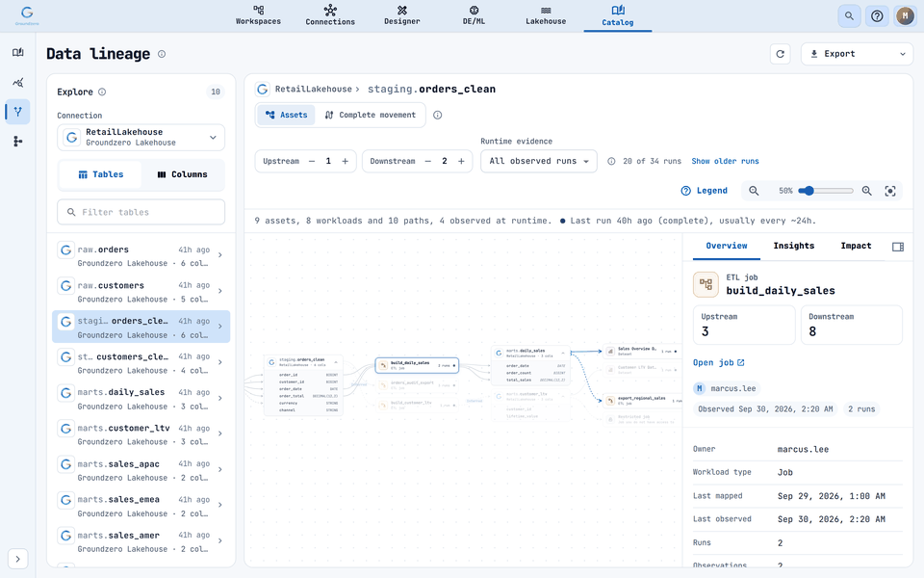Open the hierarchy tree icon in left sidebar
Viewport: 924px width, 578px height.
pyautogui.click(x=17, y=141)
